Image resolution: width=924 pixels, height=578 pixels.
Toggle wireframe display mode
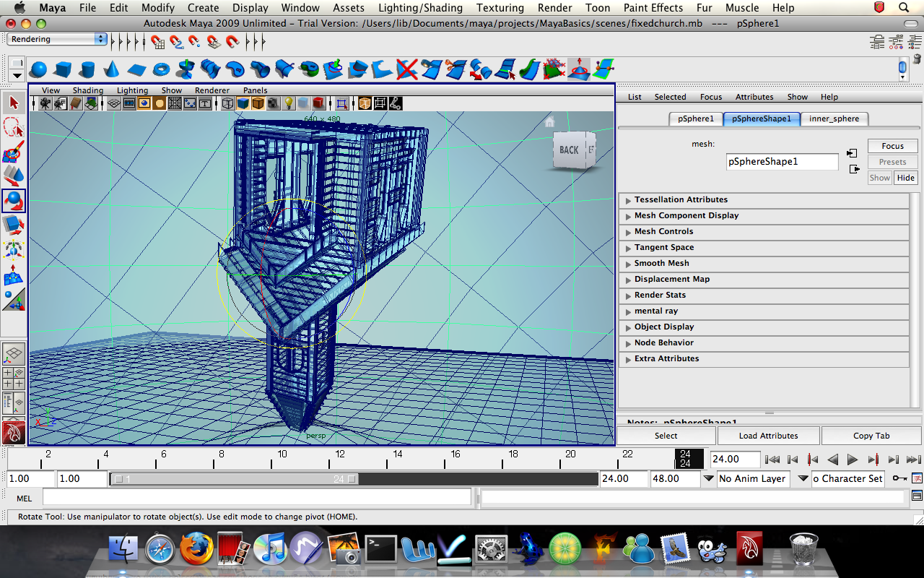(x=227, y=103)
